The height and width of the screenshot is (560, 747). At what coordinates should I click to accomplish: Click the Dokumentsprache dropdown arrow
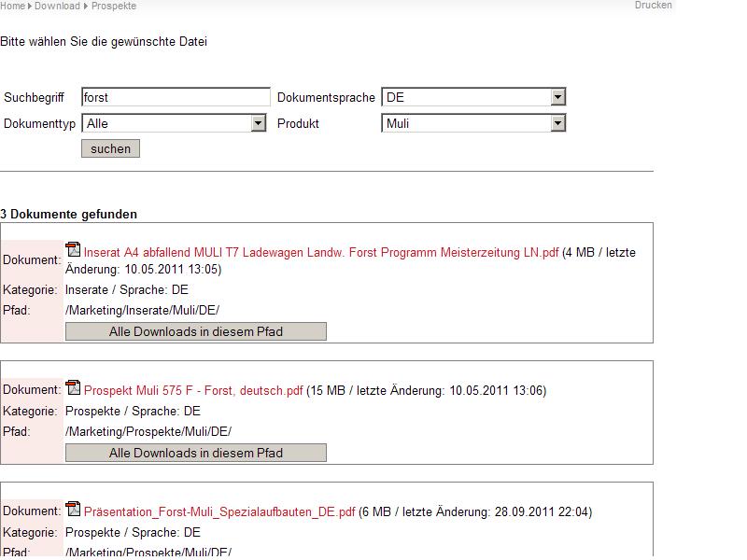tap(557, 97)
